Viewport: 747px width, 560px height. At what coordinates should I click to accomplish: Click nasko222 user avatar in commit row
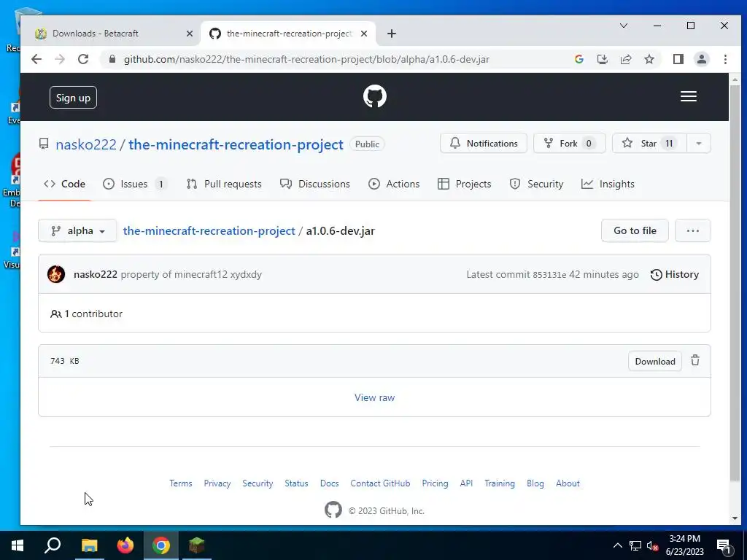pyautogui.click(x=56, y=274)
